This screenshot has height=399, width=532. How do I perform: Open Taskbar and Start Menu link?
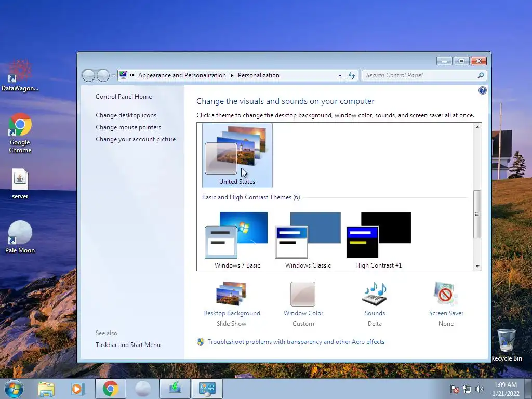[x=128, y=345]
